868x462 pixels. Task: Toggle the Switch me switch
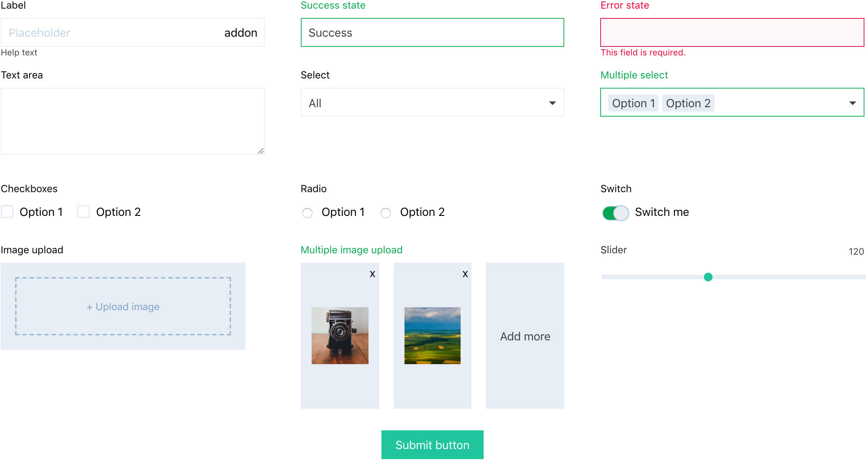pyautogui.click(x=615, y=213)
